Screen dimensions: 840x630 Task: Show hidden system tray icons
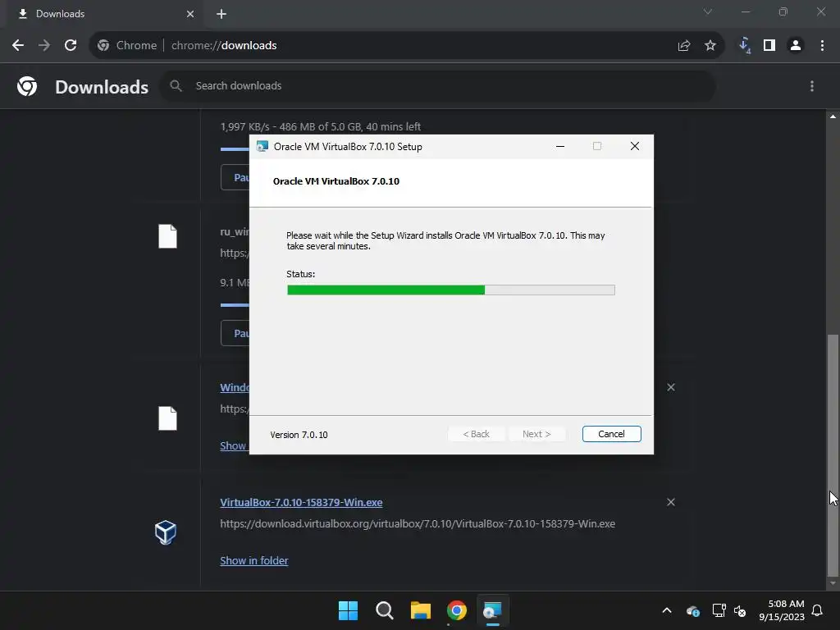(667, 610)
